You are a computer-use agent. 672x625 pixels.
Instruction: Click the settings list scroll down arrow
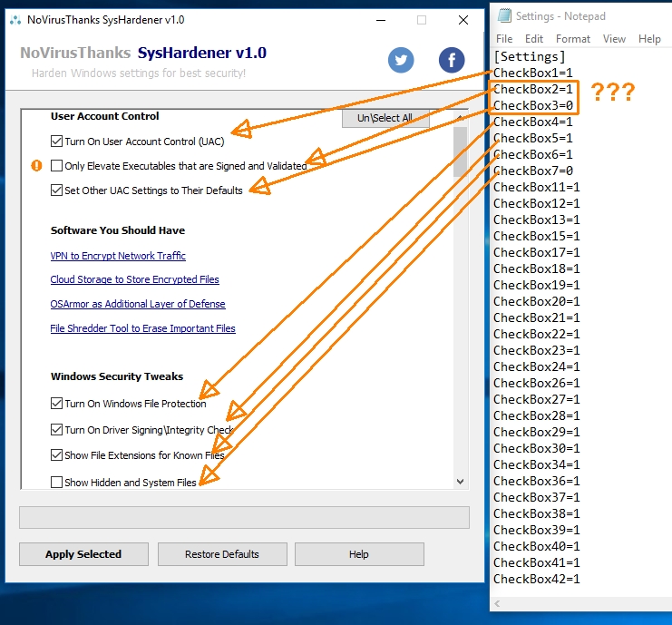pos(461,482)
